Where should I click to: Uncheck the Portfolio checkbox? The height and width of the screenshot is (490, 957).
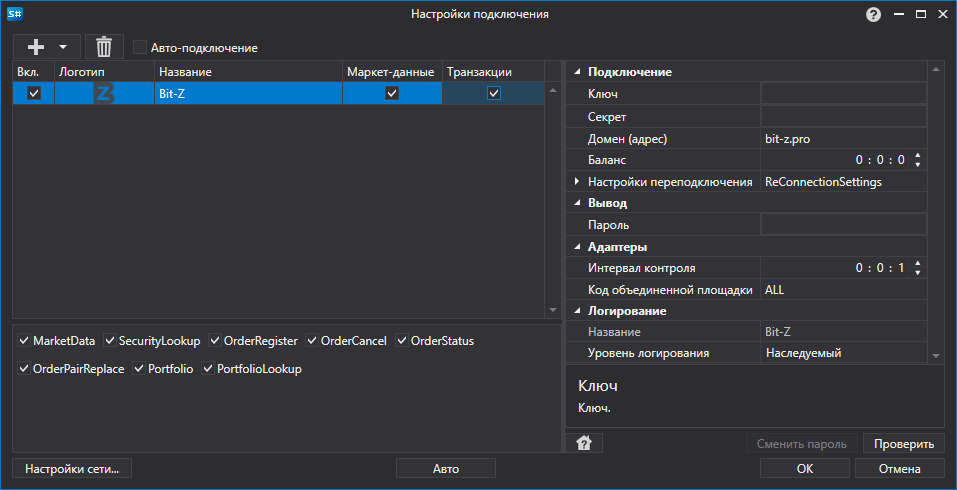point(139,369)
